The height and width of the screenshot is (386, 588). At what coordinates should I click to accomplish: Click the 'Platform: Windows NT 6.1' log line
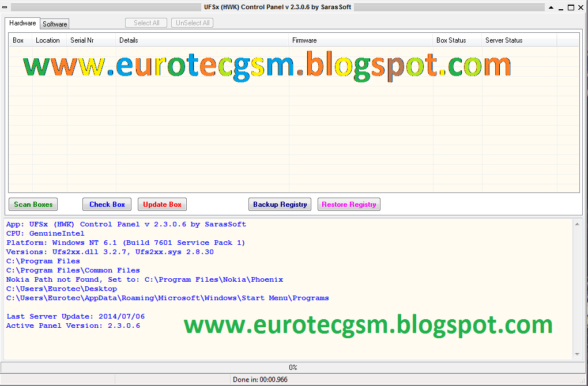(126, 243)
